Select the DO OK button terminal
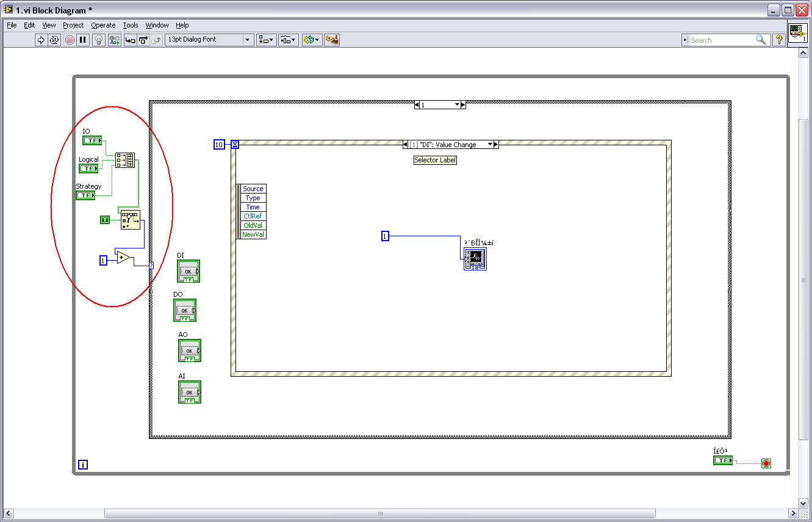The height and width of the screenshot is (522, 812). coord(185,310)
